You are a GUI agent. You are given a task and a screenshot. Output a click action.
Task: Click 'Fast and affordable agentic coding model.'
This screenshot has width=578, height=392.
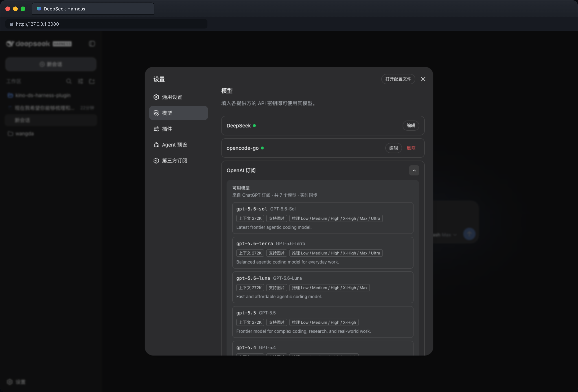pyautogui.click(x=279, y=296)
